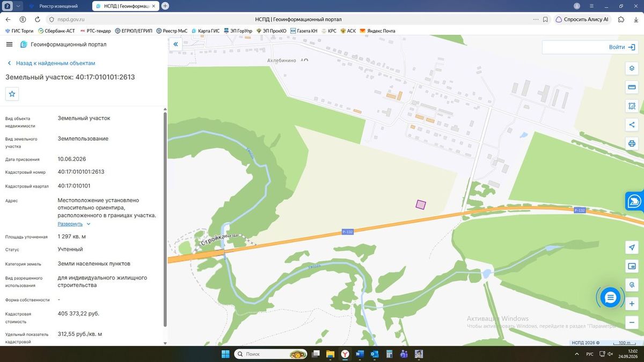Open the overview mini-map tool
Image resolution: width=644 pixels, height=362 pixels.
(632, 266)
